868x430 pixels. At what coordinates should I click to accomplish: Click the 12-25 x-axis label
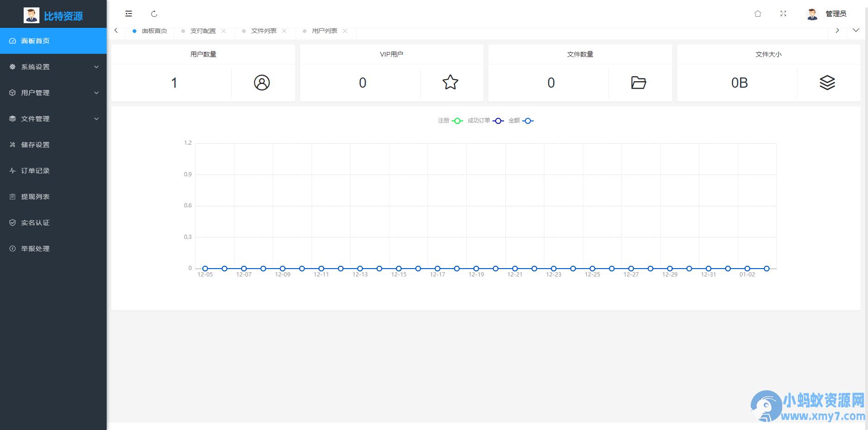coord(592,275)
